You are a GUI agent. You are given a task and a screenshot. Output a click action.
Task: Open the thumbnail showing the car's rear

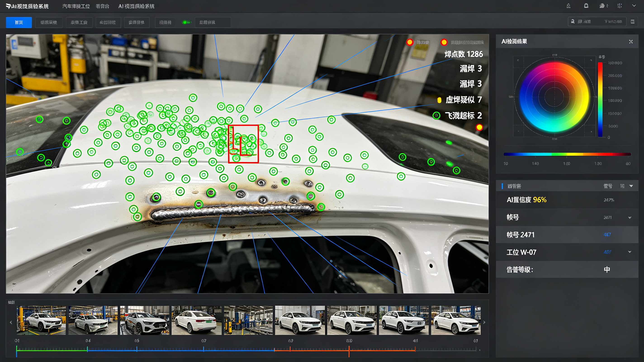196,320
